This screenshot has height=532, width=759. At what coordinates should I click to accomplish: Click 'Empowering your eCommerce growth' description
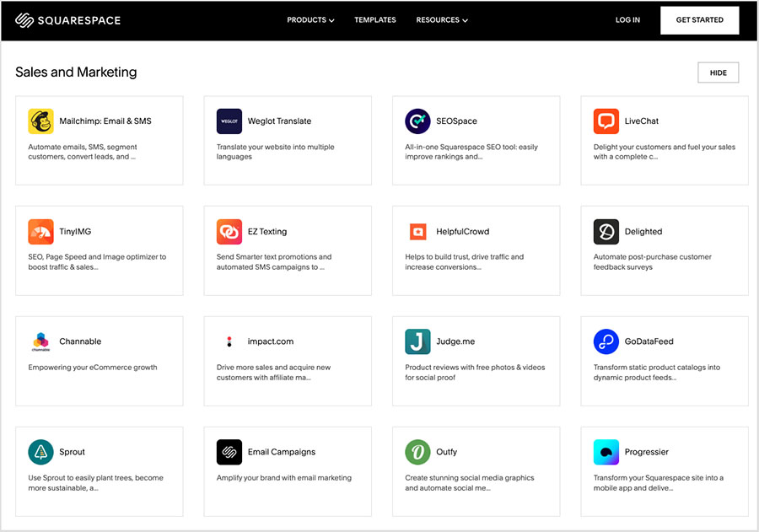93,368
